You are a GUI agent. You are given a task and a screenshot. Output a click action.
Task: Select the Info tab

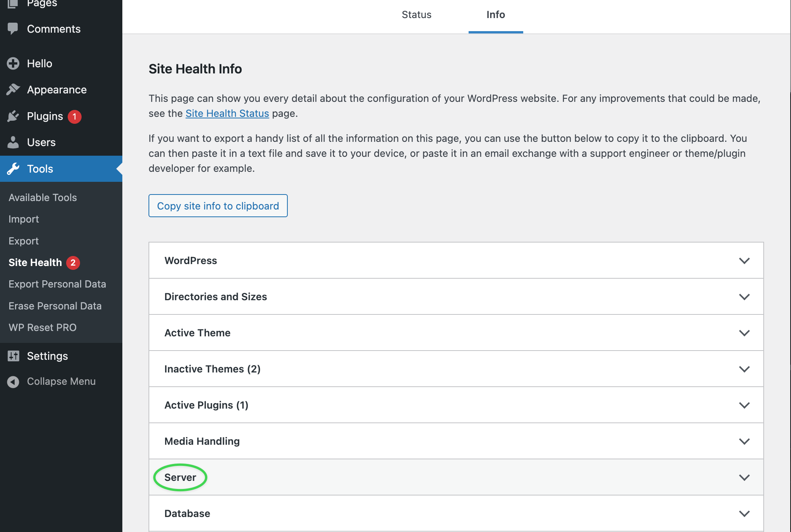496,15
